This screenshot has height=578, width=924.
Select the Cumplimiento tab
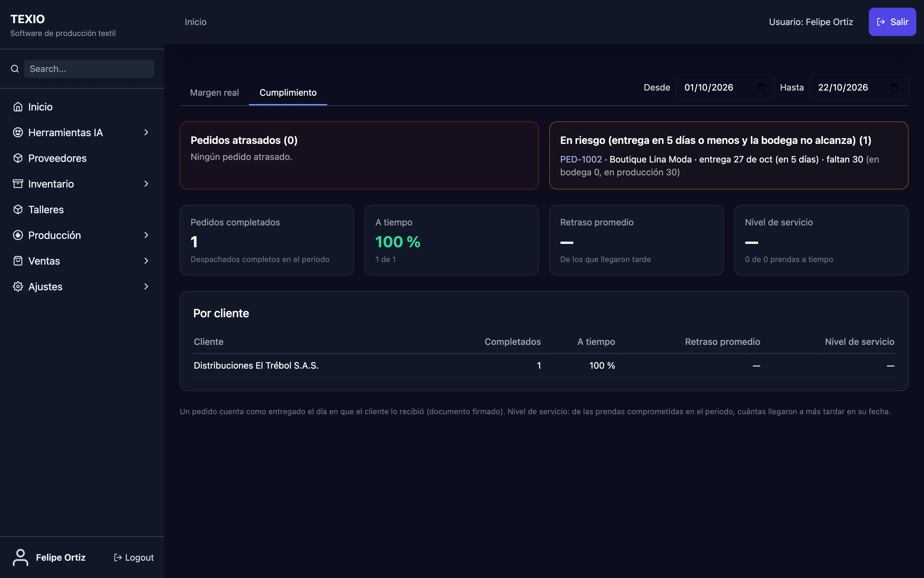point(288,92)
